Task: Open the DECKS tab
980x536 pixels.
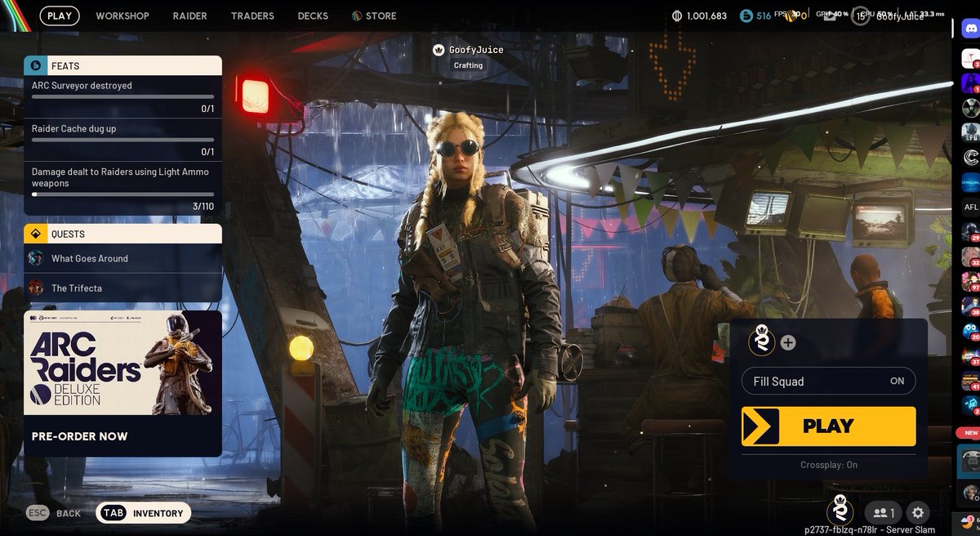Action: [x=313, y=16]
